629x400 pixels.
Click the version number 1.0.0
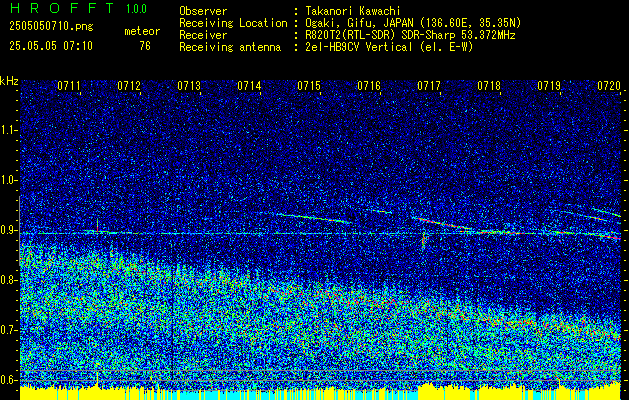(136, 9)
